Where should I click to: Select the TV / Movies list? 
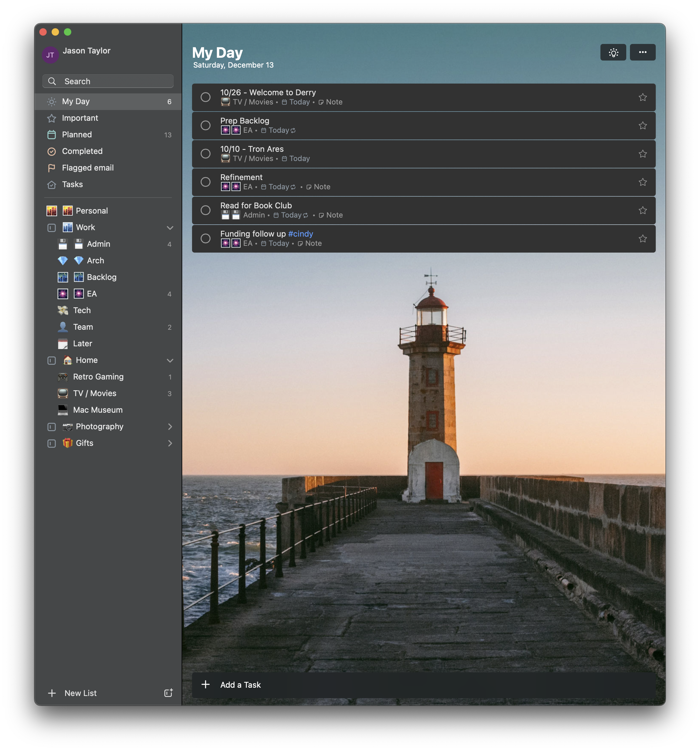(x=94, y=393)
